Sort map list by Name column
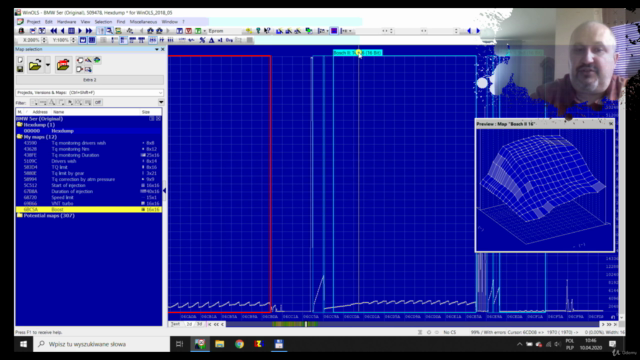Screen dimensions: 640x360 (x=59, y=112)
